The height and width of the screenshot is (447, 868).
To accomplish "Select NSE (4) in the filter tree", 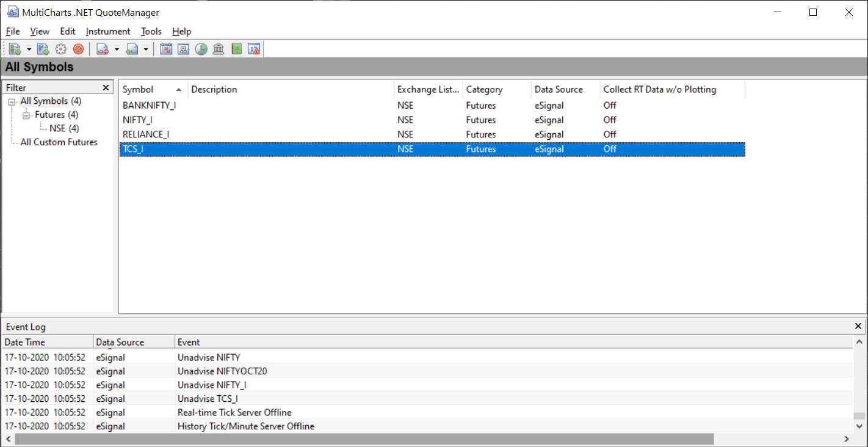I will [64, 128].
